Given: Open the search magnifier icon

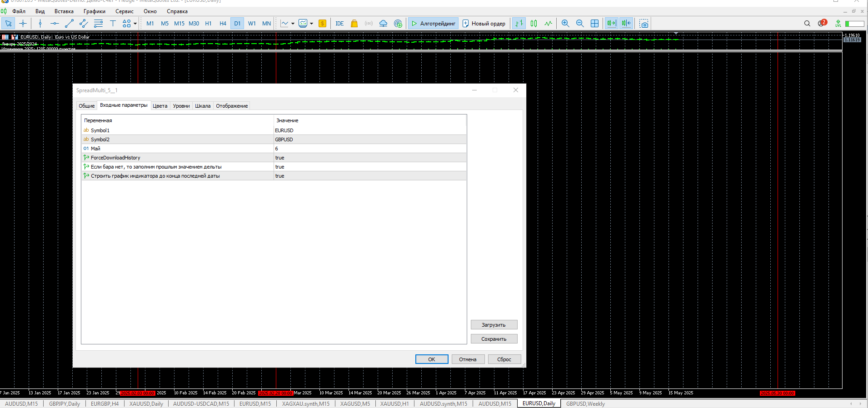Looking at the screenshot, I should (x=807, y=24).
